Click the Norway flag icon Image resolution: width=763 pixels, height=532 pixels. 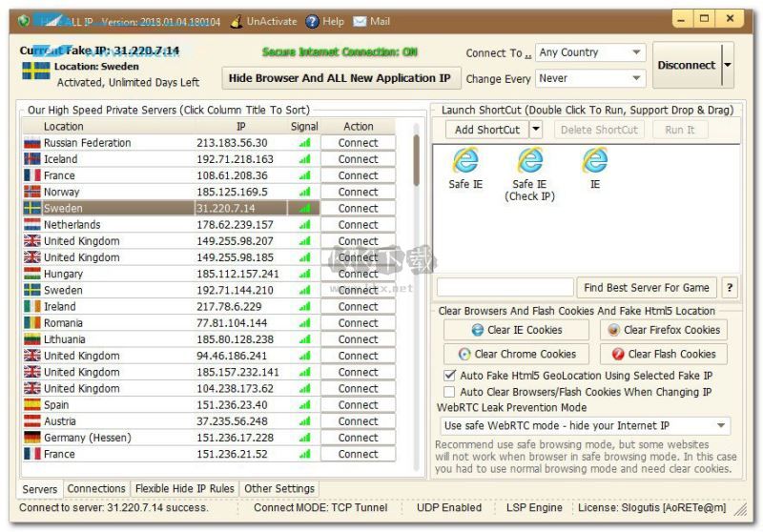tap(32, 192)
